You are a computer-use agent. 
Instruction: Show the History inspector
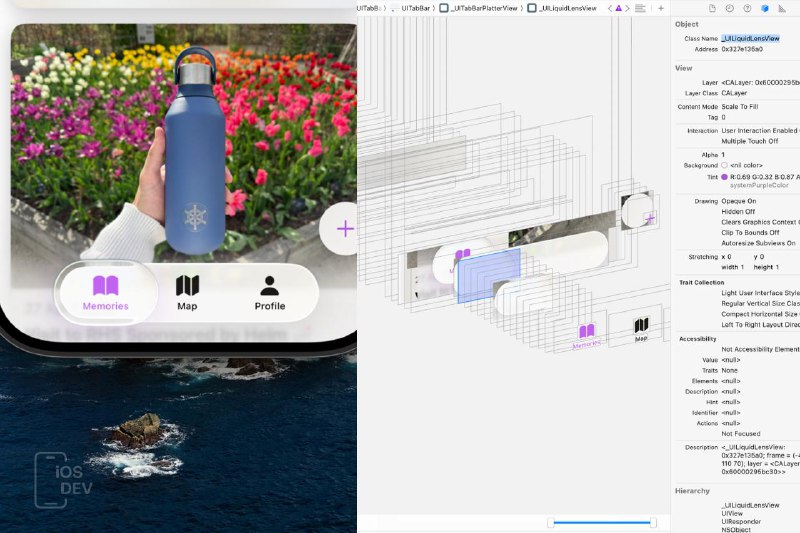point(730,8)
